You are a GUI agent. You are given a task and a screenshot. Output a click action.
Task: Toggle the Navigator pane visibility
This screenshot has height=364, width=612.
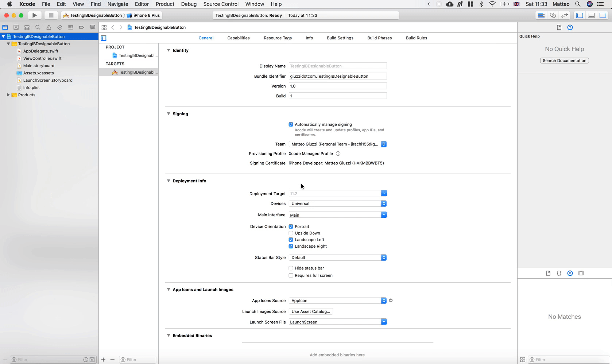[x=580, y=15]
